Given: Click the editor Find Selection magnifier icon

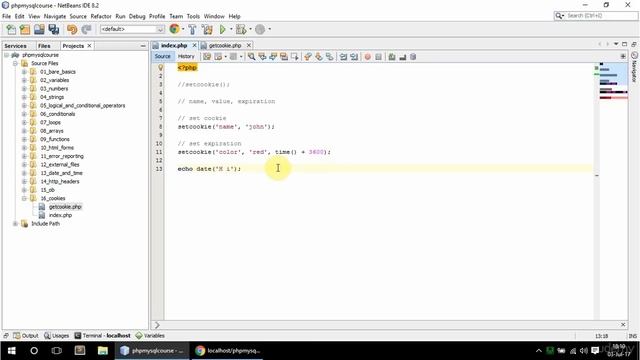Looking at the screenshot, I should coord(251,57).
